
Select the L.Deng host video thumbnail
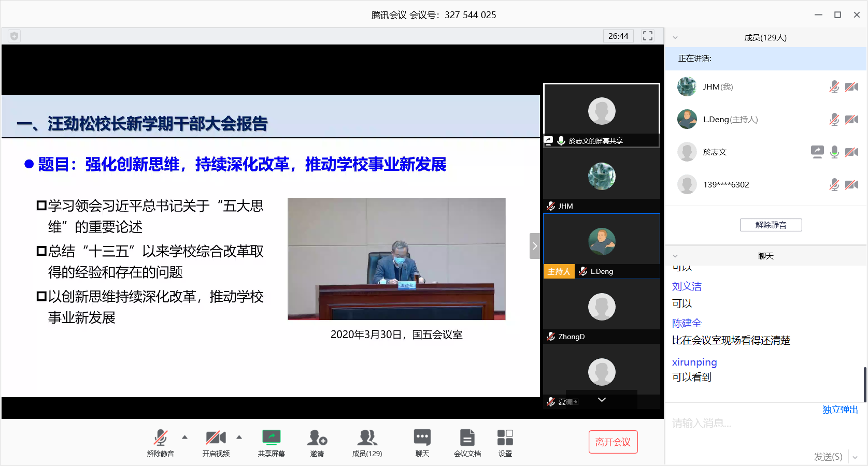[601, 241]
